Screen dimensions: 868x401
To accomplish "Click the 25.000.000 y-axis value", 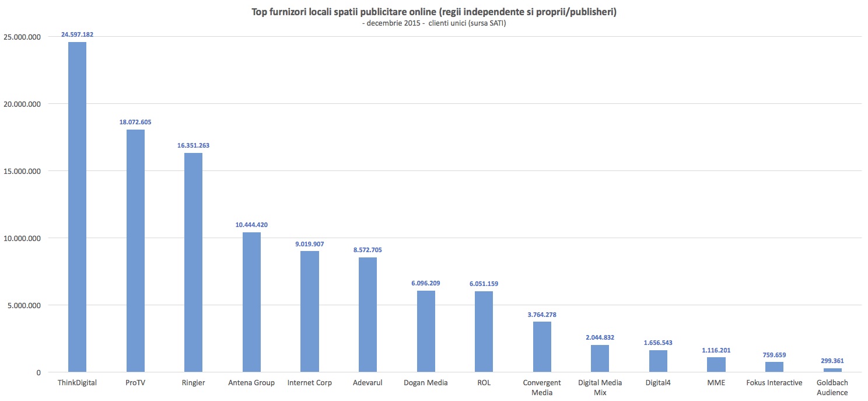I will (x=22, y=37).
